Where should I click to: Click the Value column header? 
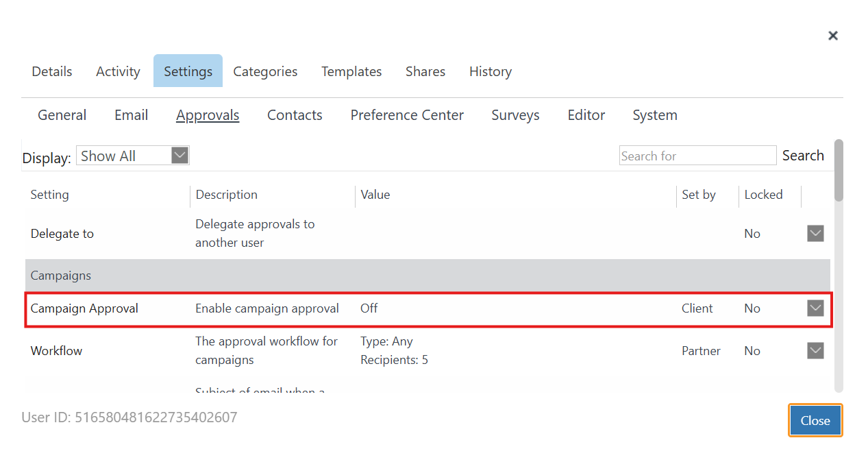click(375, 195)
